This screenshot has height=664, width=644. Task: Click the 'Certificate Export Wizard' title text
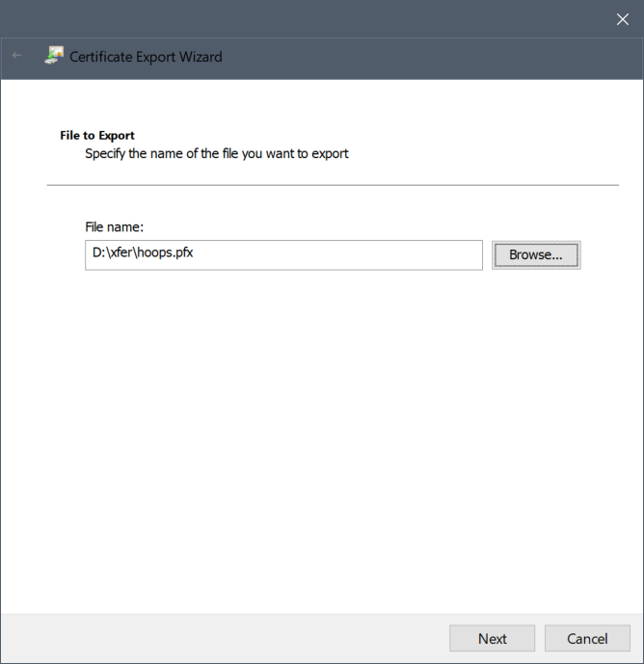pyautogui.click(x=146, y=57)
